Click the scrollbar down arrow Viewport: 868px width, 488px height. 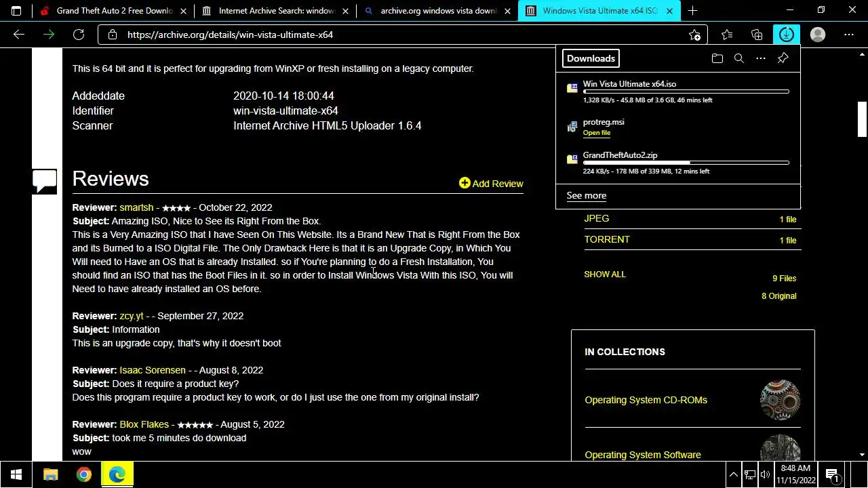point(862,455)
